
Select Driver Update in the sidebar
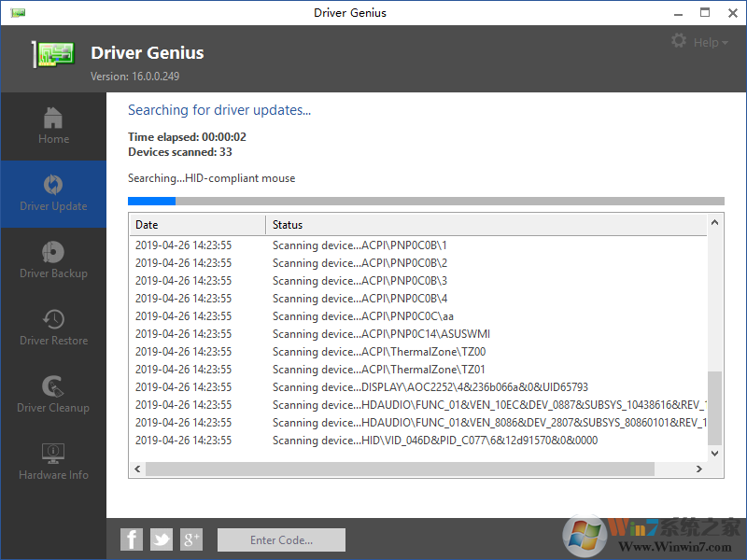(x=53, y=193)
